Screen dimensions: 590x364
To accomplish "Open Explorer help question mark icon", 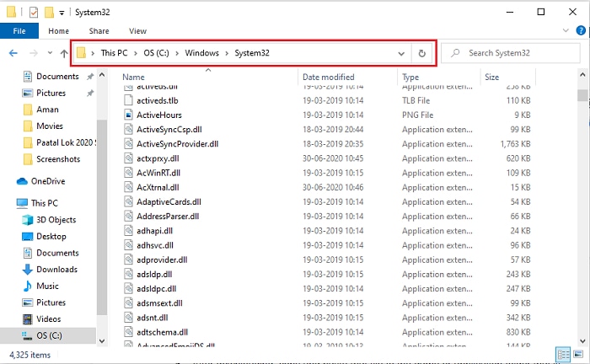I will (x=581, y=30).
